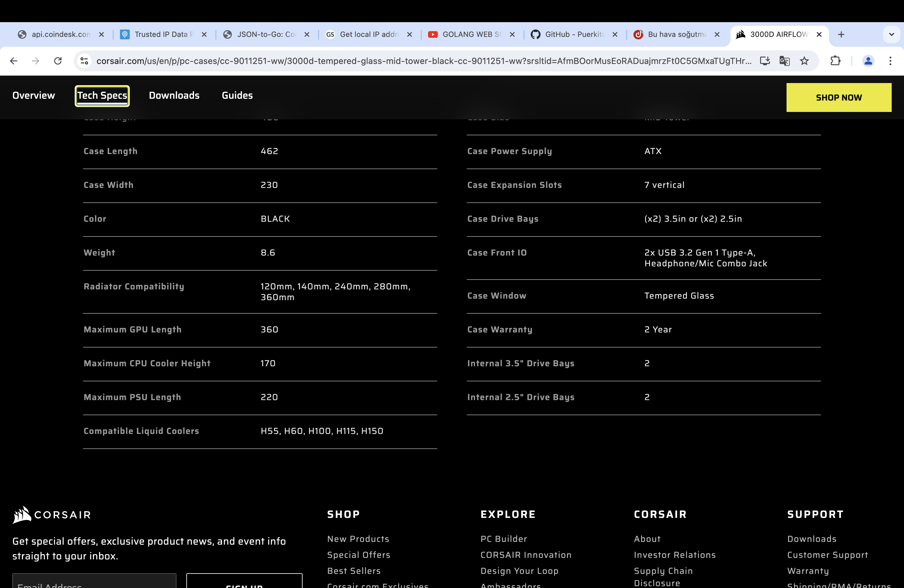
Task: Close the JSON-to-Go tab
Action: [x=307, y=34]
